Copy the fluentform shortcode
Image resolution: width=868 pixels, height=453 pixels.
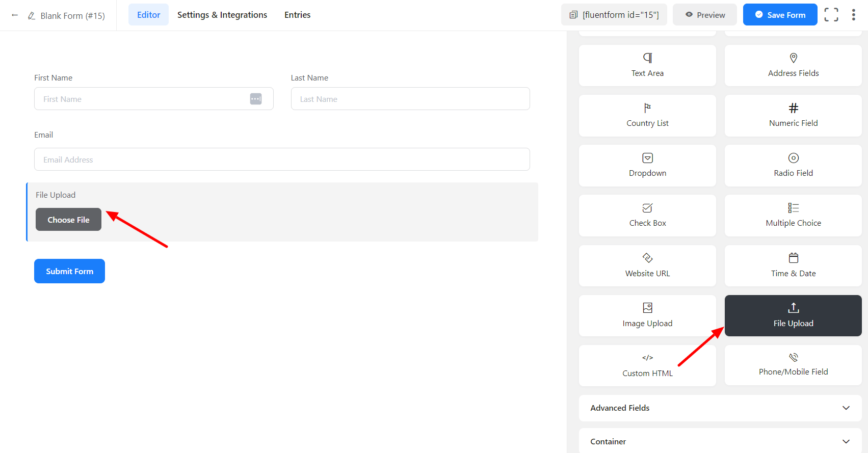pyautogui.click(x=614, y=15)
